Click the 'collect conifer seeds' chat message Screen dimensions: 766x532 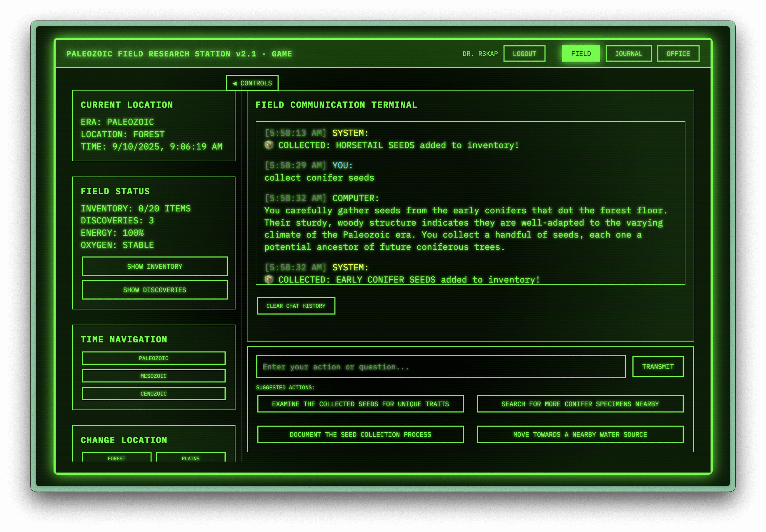click(x=319, y=178)
